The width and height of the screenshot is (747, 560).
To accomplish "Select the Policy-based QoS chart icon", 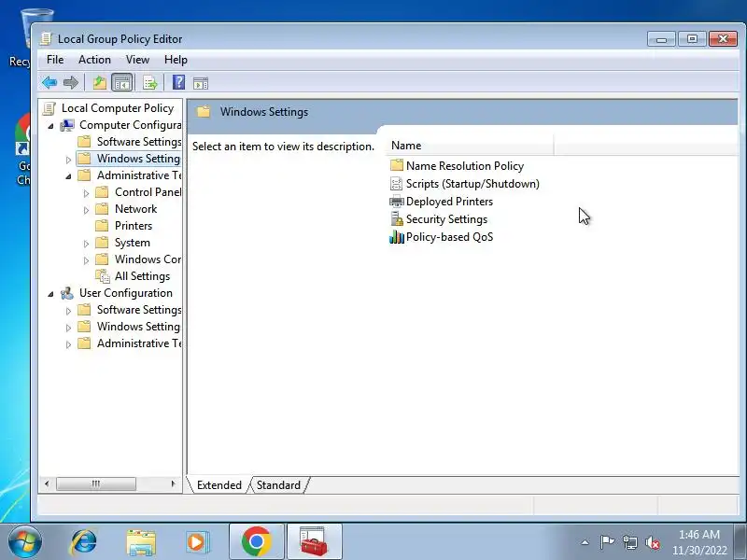I will pos(396,237).
